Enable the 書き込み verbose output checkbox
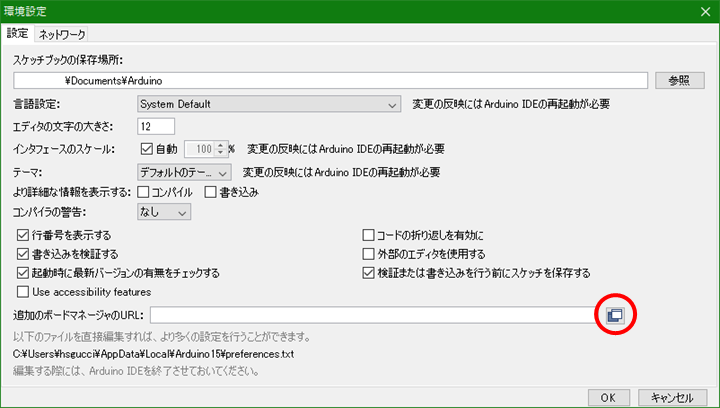 [210, 192]
